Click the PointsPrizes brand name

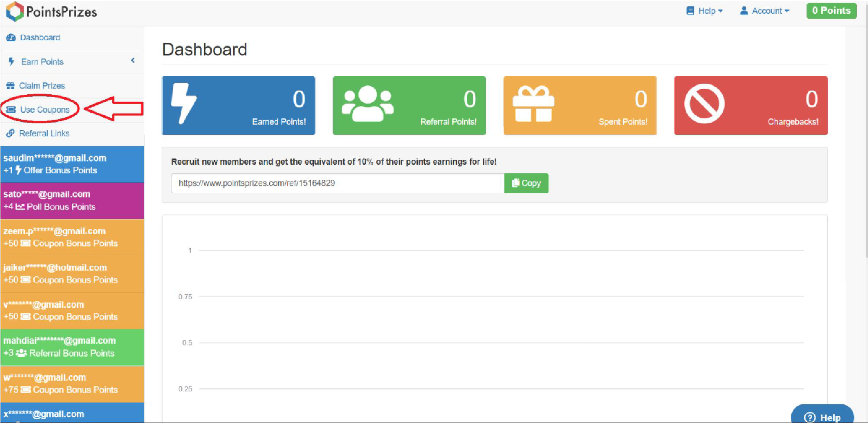point(62,12)
